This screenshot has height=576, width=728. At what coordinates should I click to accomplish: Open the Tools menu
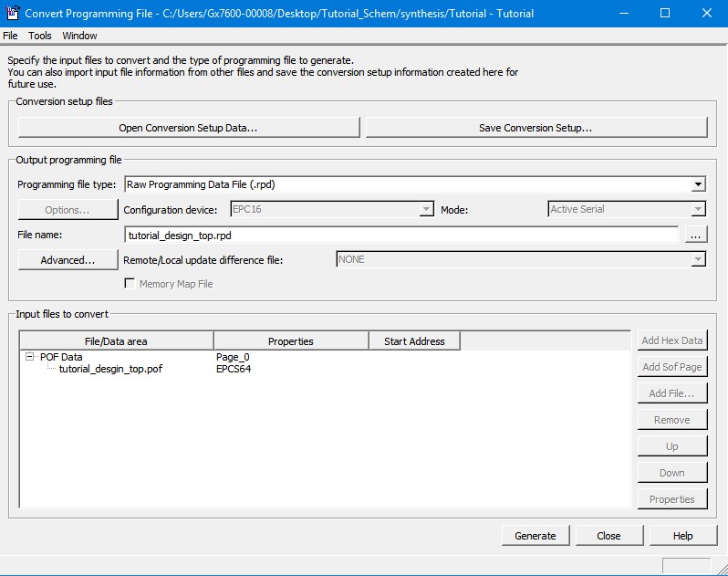tap(40, 36)
